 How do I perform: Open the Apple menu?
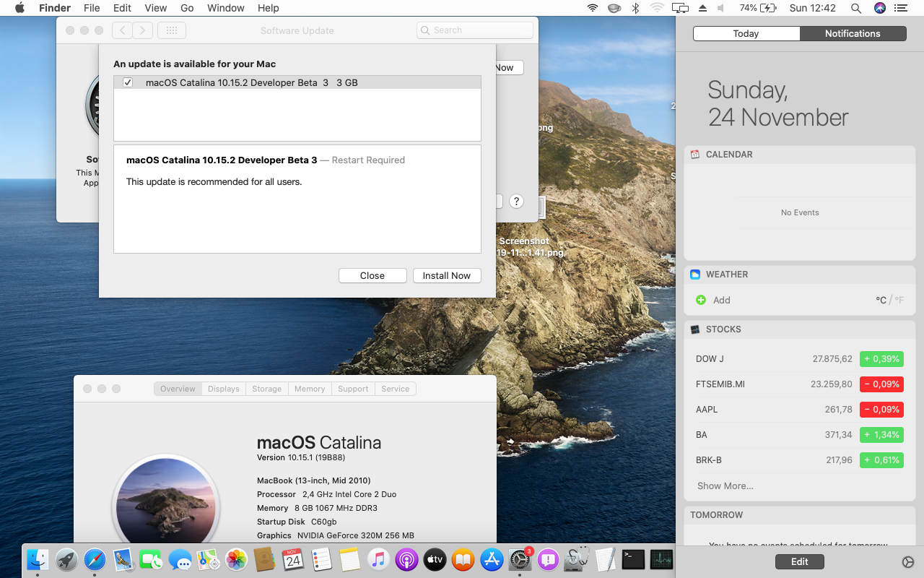tap(19, 8)
